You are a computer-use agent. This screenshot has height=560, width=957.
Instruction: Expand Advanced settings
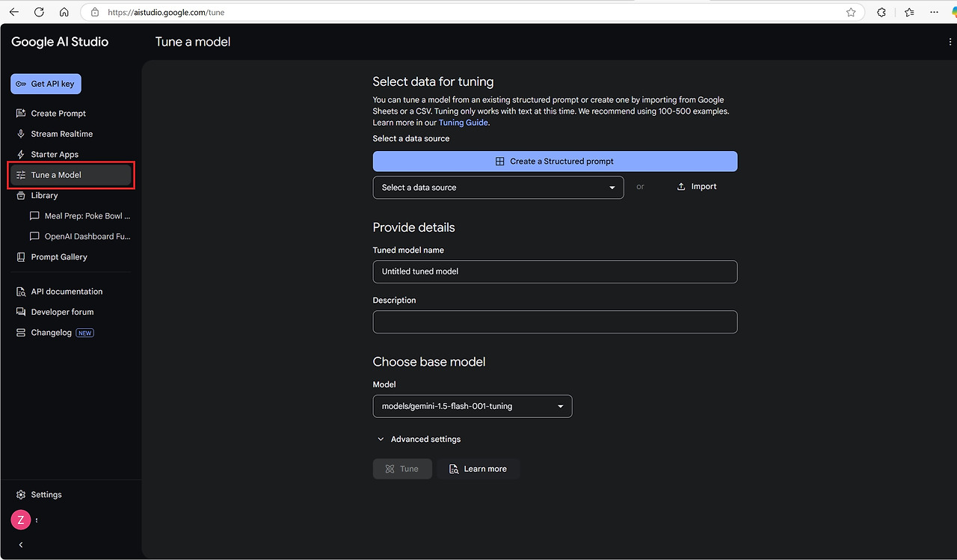pyautogui.click(x=419, y=440)
